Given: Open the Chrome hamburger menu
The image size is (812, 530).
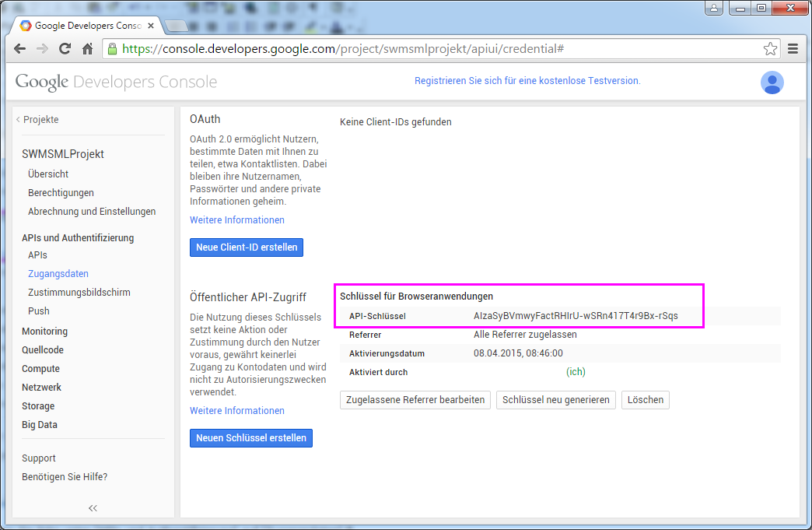Looking at the screenshot, I should click(x=793, y=49).
